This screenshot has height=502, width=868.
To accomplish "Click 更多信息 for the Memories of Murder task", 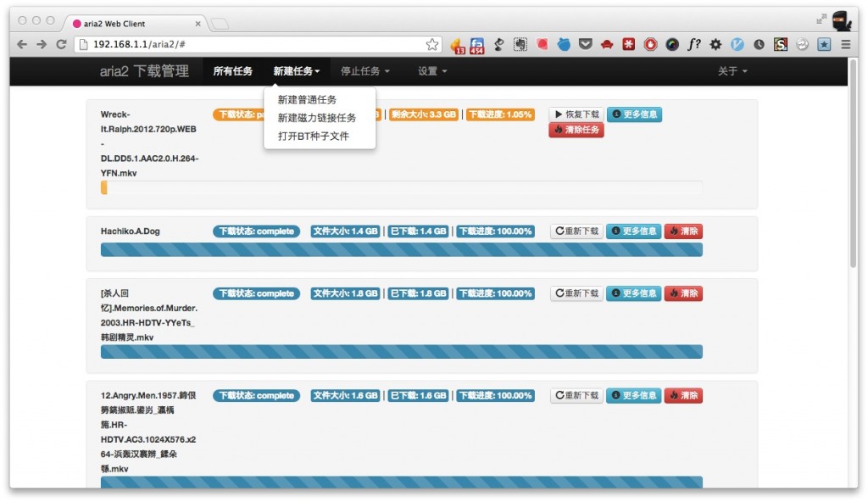I will click(635, 293).
